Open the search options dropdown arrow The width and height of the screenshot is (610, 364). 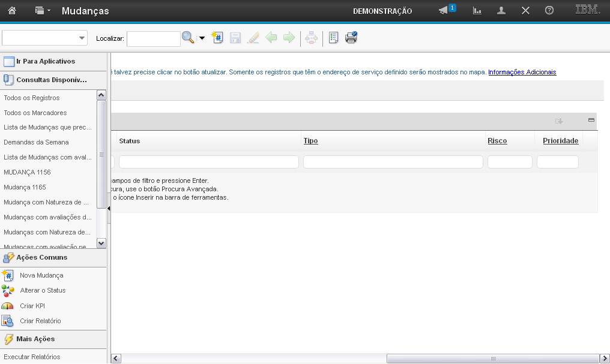tap(202, 38)
